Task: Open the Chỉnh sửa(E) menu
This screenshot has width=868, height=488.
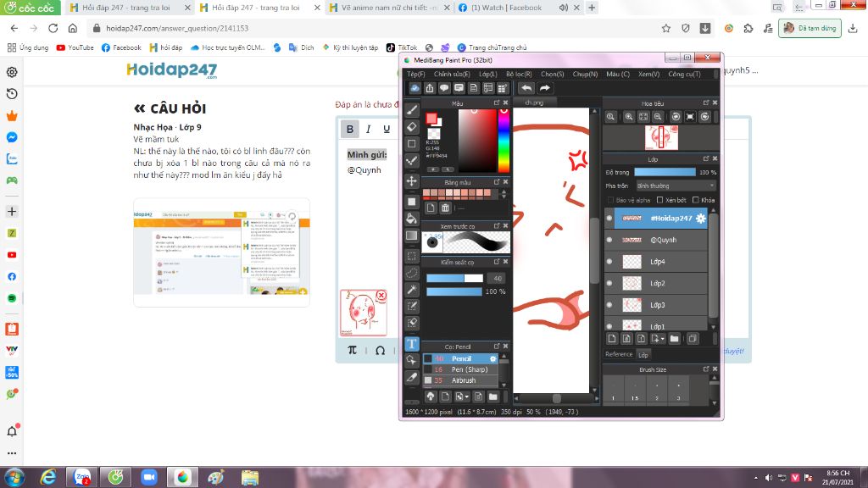Action: (452, 75)
